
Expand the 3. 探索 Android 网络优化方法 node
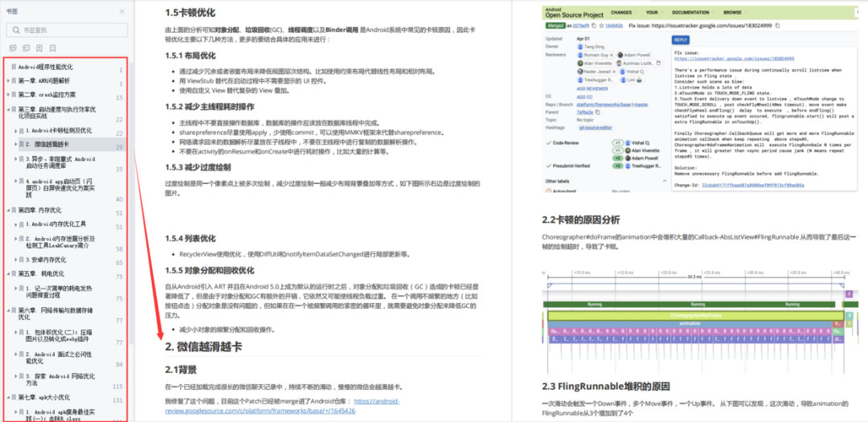(x=15, y=376)
